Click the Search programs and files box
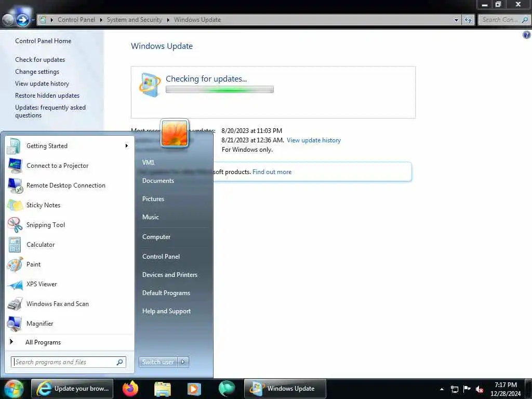Image resolution: width=532 pixels, height=399 pixels. click(x=69, y=362)
